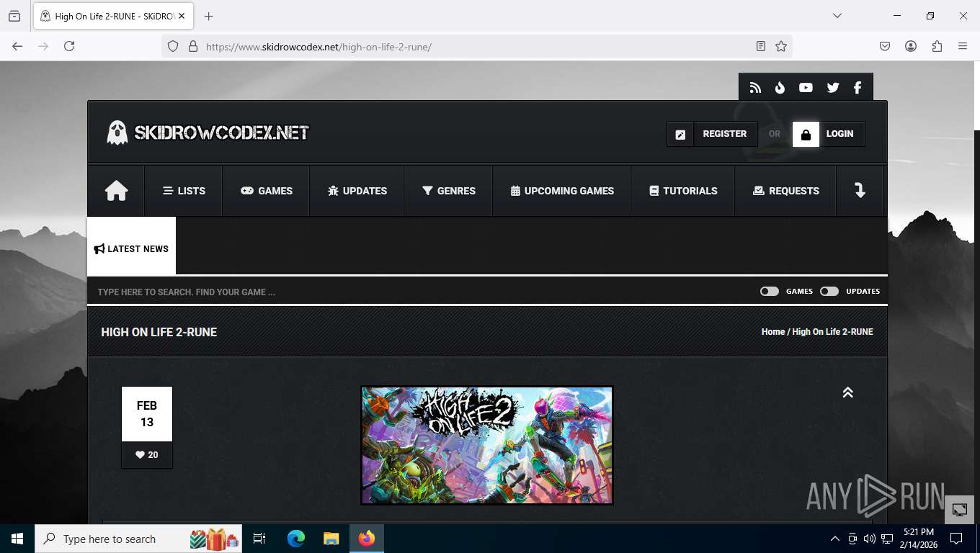The image size is (980, 553).
Task: Click the REGISTER button
Action: pos(725,134)
